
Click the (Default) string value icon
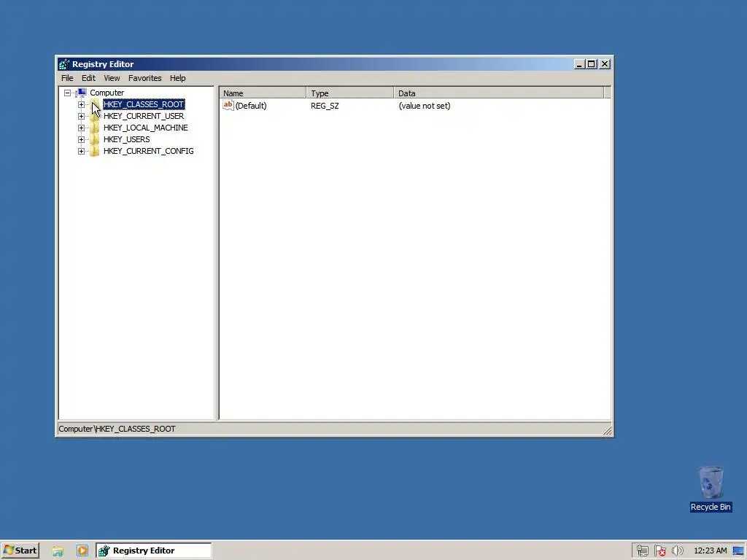tap(228, 105)
